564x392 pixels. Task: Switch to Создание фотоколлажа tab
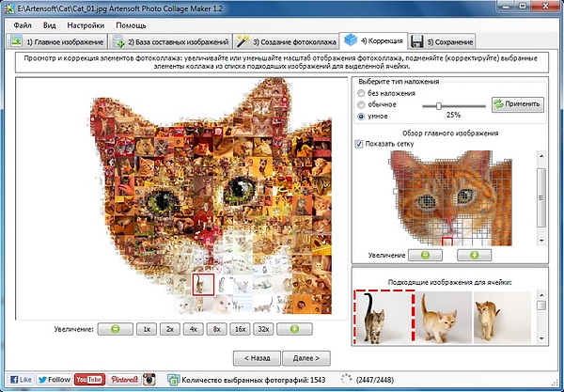click(287, 41)
